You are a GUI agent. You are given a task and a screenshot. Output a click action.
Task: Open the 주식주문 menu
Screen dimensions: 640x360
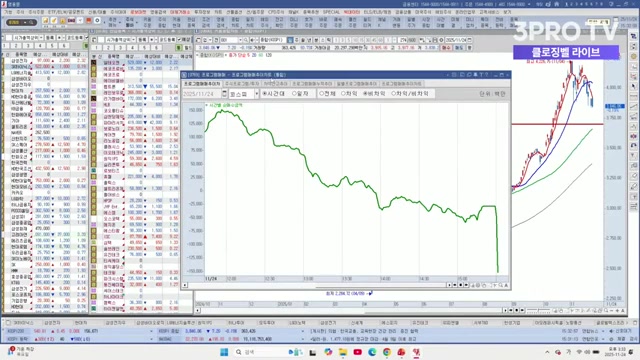36,12
